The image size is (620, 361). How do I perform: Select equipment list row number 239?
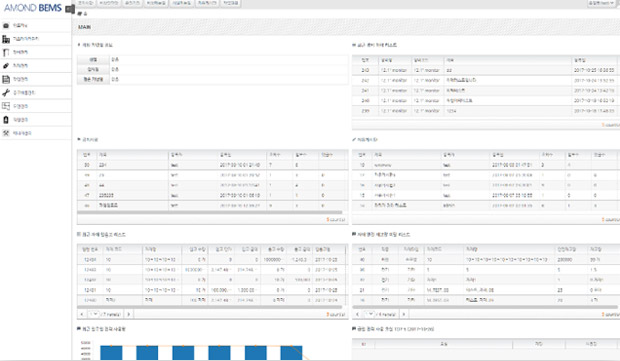pyautogui.click(x=486, y=111)
